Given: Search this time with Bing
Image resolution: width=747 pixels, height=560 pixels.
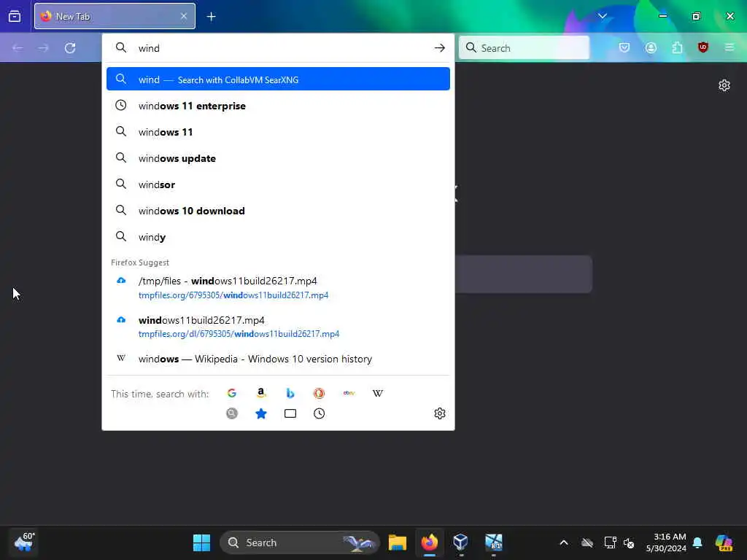Looking at the screenshot, I should 290,393.
